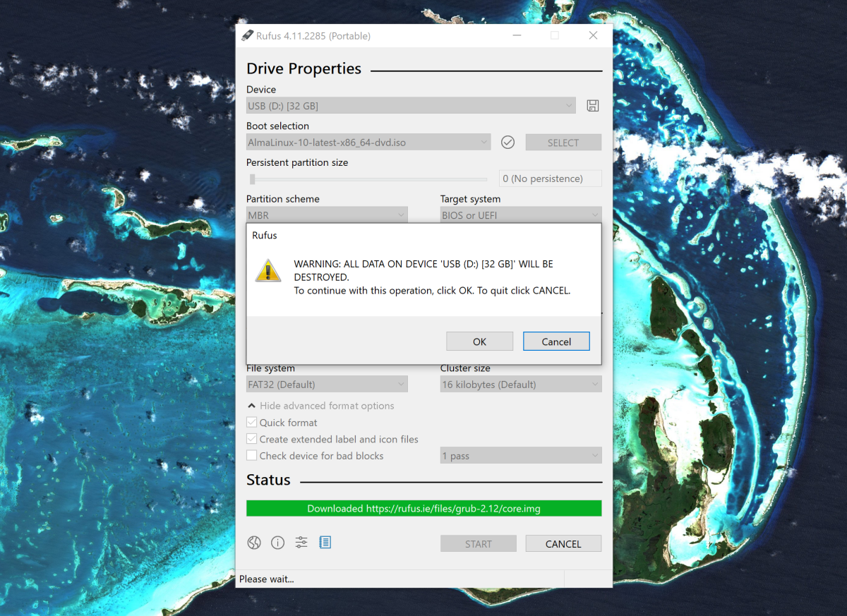This screenshot has height=616, width=847.
Task: Click the yellow warning triangle icon
Action: click(x=268, y=271)
